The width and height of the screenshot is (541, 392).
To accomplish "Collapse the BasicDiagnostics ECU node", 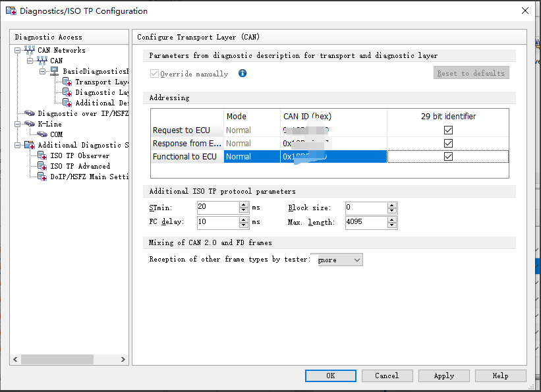I will click(42, 71).
